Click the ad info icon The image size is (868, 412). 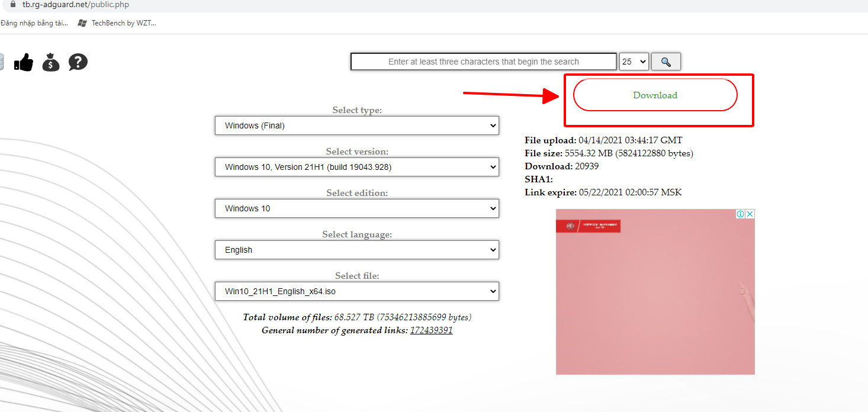(x=740, y=214)
